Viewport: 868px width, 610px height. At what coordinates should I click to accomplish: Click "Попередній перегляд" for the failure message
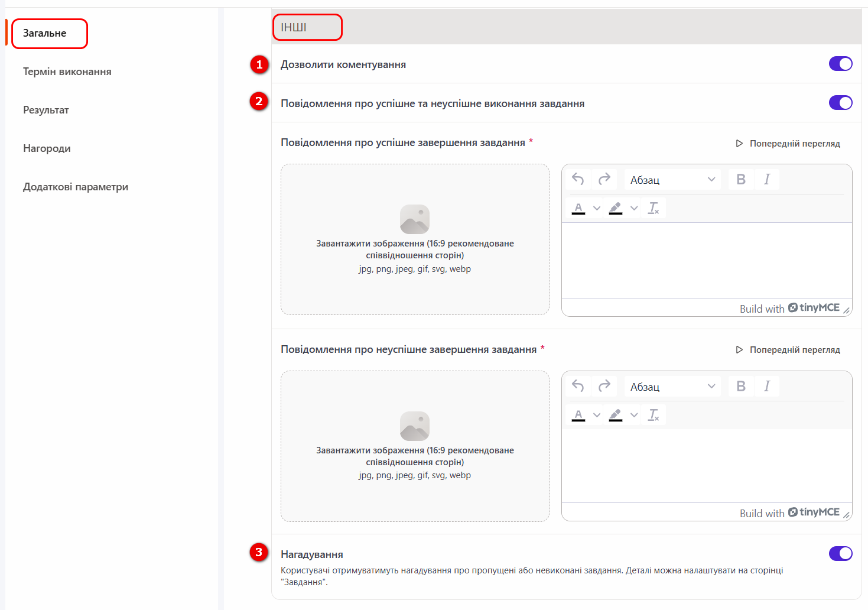coord(788,350)
